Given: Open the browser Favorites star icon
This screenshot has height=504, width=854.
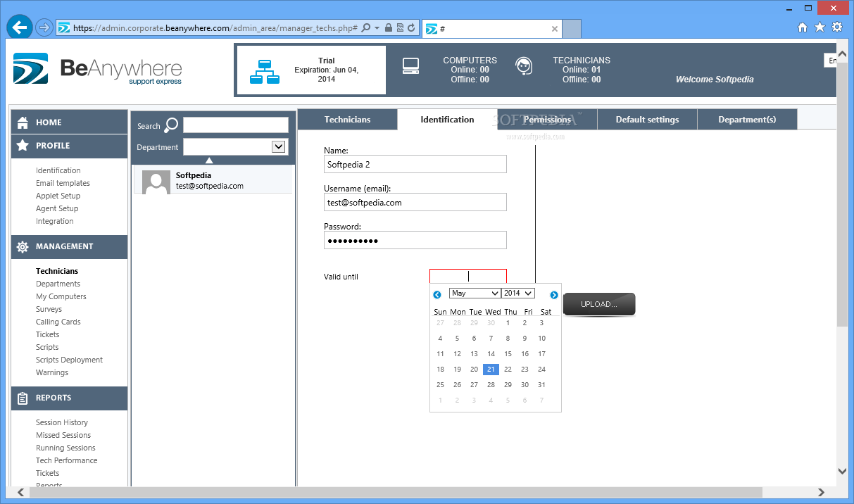Looking at the screenshot, I should [x=820, y=27].
